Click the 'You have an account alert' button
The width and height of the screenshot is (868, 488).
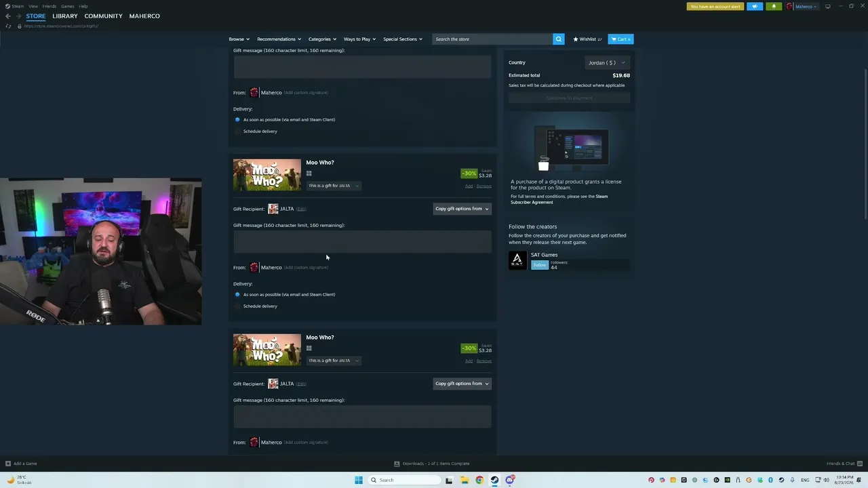[x=715, y=6]
